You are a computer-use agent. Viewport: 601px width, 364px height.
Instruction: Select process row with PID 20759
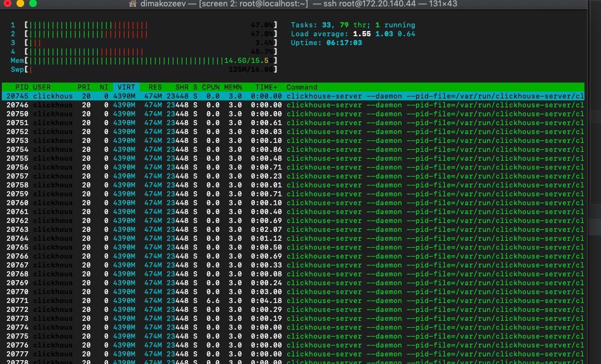pos(294,194)
